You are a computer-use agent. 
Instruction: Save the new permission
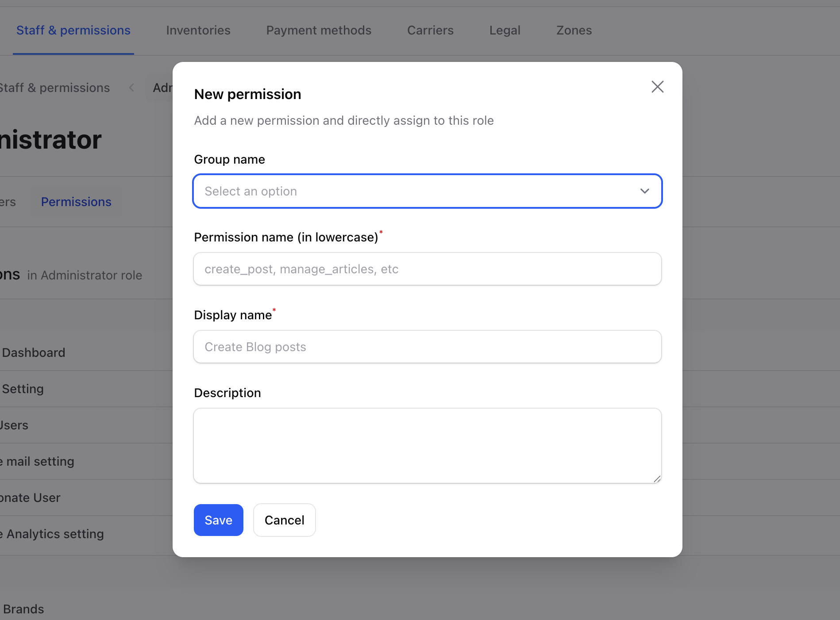(218, 520)
